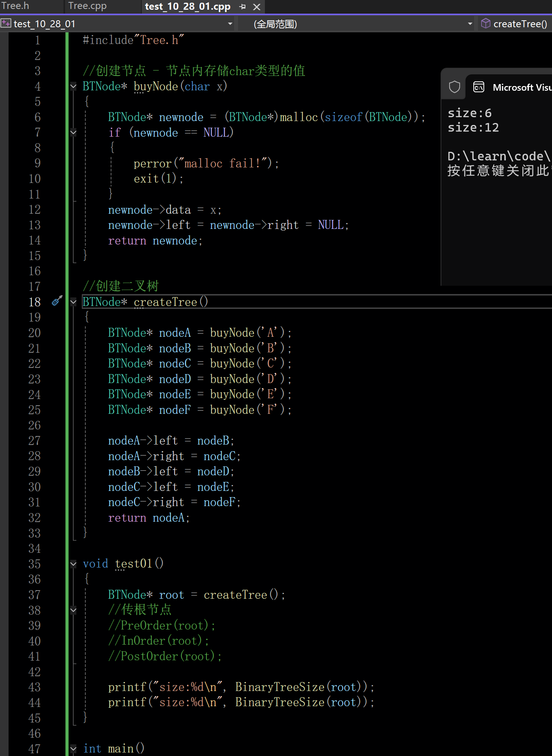Click the int main() declaration

click(x=114, y=749)
